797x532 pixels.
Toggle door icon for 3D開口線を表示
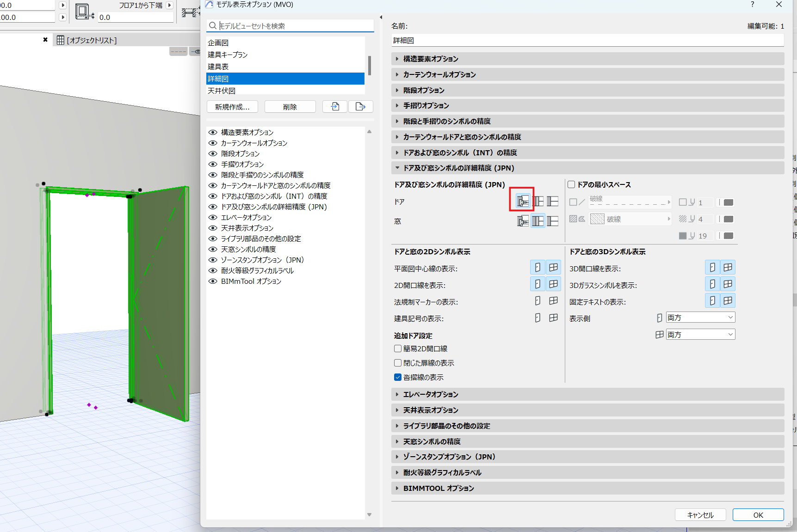(x=712, y=267)
